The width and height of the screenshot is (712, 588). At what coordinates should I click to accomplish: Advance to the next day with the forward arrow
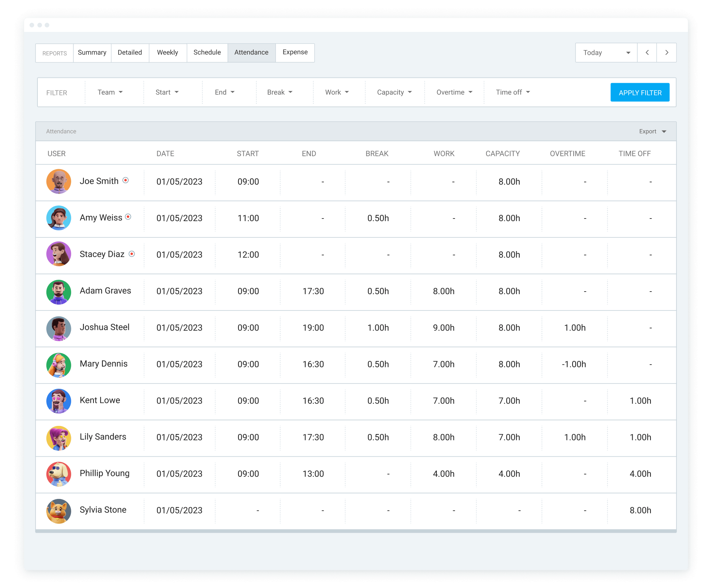(666, 53)
